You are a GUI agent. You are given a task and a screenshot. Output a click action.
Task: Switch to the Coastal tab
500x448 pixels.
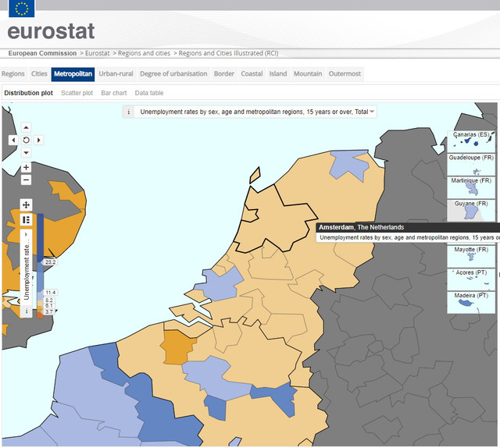coord(252,74)
